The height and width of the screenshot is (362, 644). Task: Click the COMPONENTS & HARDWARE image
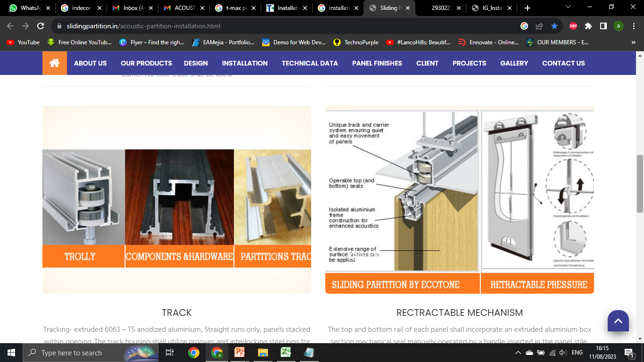click(x=179, y=208)
